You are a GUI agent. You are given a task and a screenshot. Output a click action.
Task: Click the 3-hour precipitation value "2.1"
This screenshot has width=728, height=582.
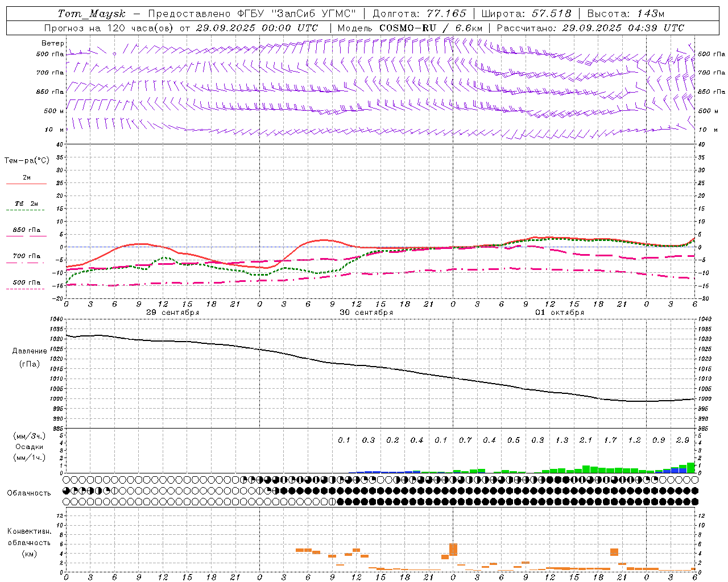pos(586,440)
